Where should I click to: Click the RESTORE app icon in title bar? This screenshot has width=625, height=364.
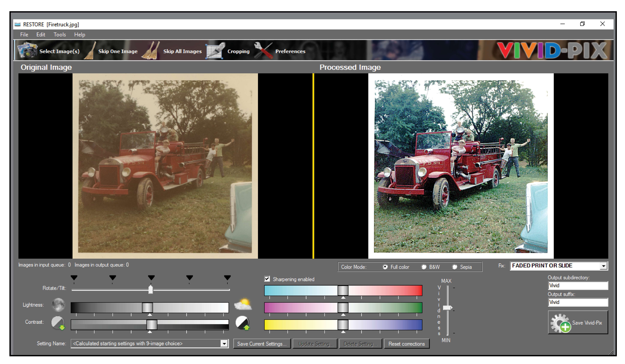point(17,24)
